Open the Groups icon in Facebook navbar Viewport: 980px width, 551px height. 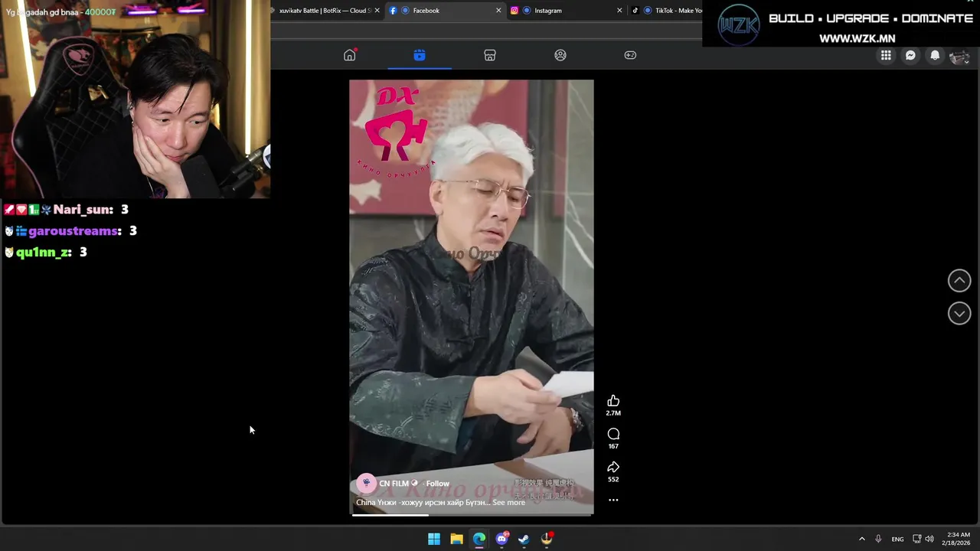(560, 55)
